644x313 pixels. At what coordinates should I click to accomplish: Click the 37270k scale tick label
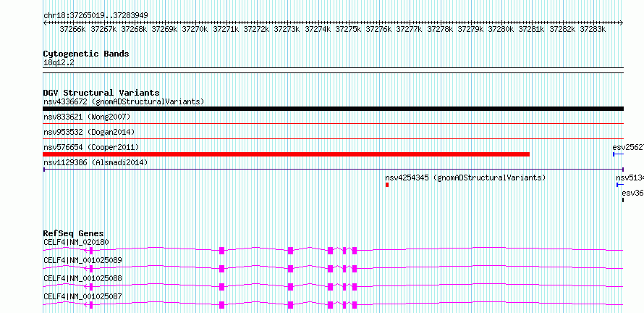point(195,29)
